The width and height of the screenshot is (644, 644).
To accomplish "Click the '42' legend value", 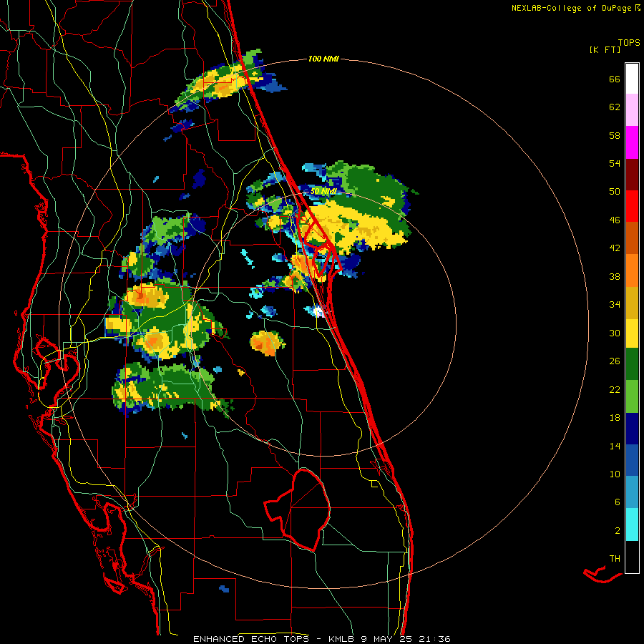I will (615, 248).
